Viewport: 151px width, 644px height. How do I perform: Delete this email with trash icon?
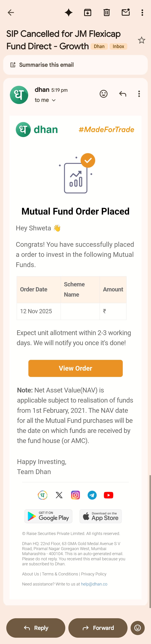107,12
